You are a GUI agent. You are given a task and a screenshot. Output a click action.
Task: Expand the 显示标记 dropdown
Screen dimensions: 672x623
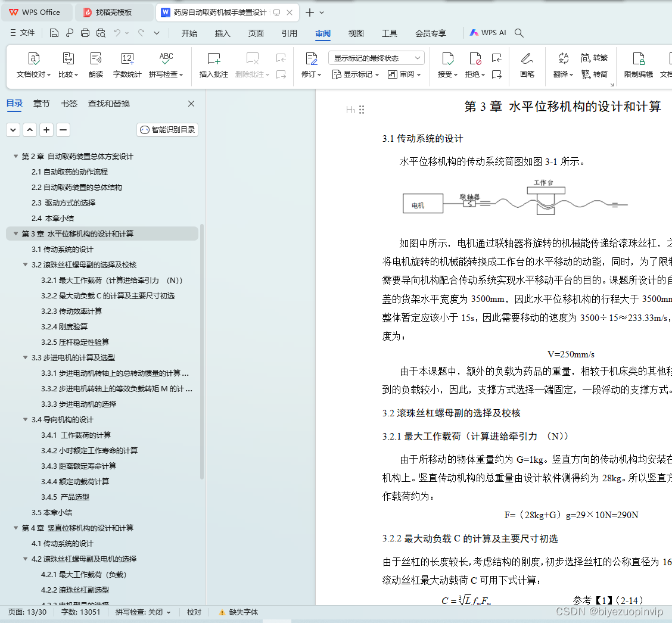(x=355, y=74)
